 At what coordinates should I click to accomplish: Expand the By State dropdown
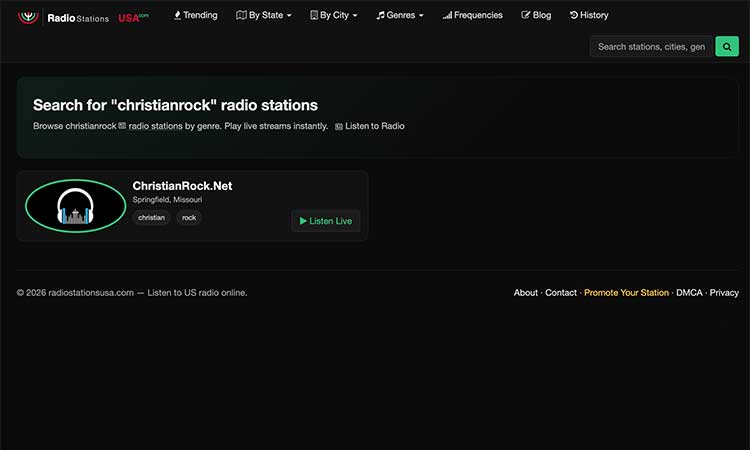click(264, 15)
